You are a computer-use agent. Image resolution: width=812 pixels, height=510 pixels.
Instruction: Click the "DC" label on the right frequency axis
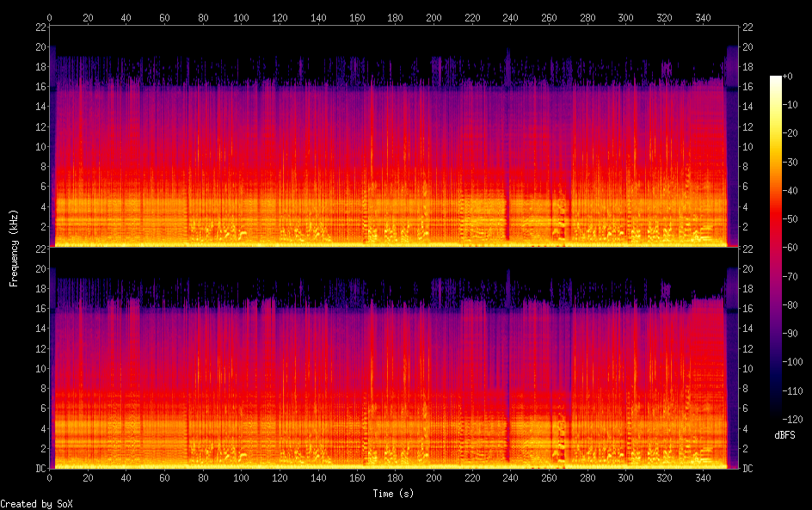pos(747,469)
